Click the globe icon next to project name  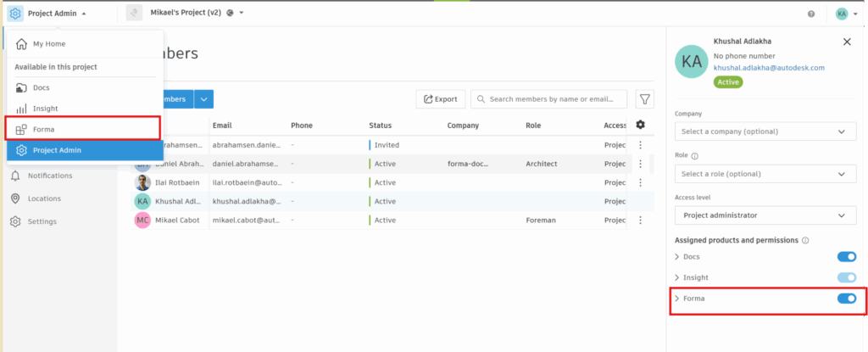(x=230, y=13)
